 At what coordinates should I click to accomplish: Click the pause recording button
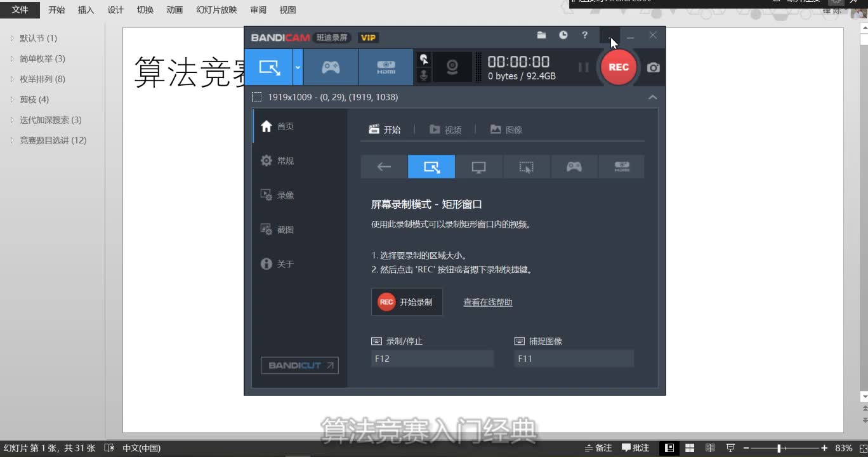[x=583, y=67]
